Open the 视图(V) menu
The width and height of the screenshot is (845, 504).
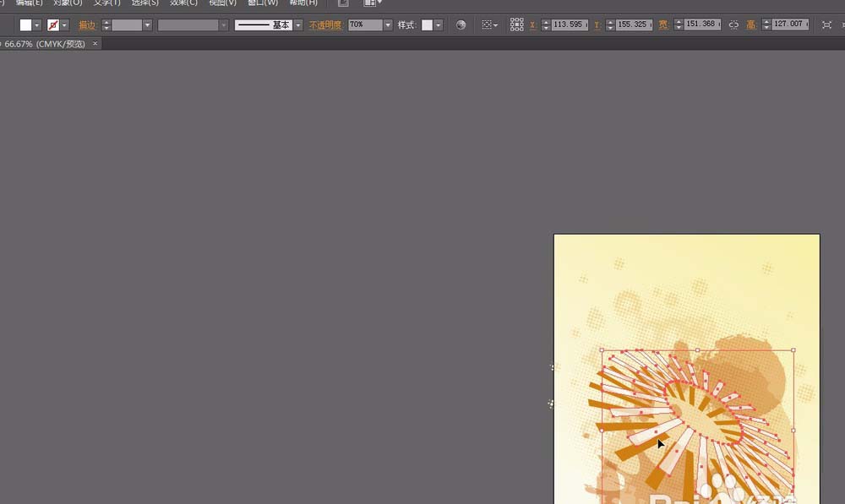pyautogui.click(x=222, y=3)
